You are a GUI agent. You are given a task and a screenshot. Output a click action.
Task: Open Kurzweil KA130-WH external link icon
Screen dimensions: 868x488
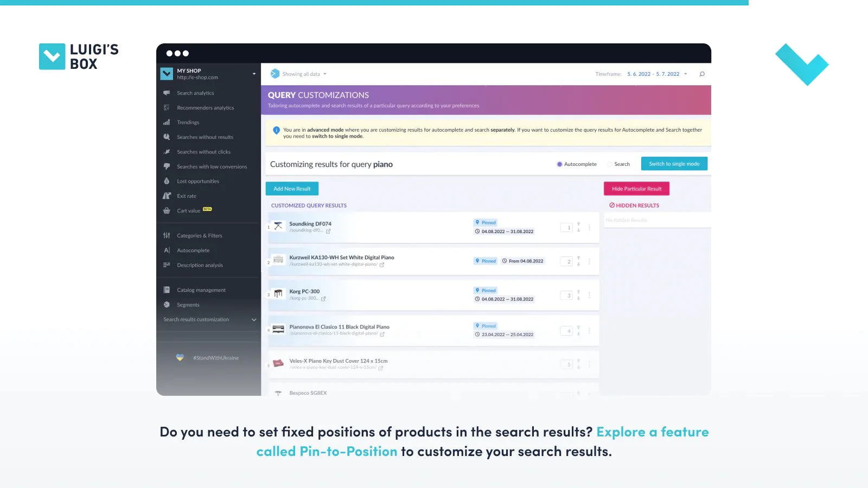point(382,265)
